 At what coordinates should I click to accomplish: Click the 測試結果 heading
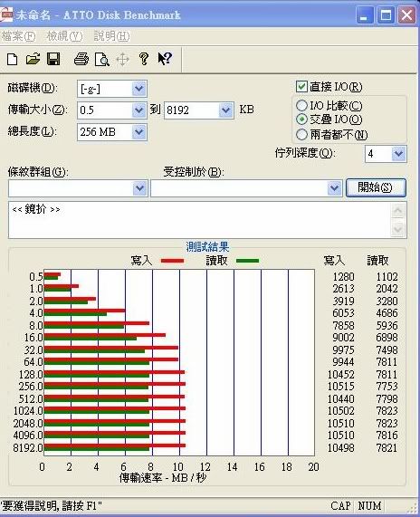[207, 246]
